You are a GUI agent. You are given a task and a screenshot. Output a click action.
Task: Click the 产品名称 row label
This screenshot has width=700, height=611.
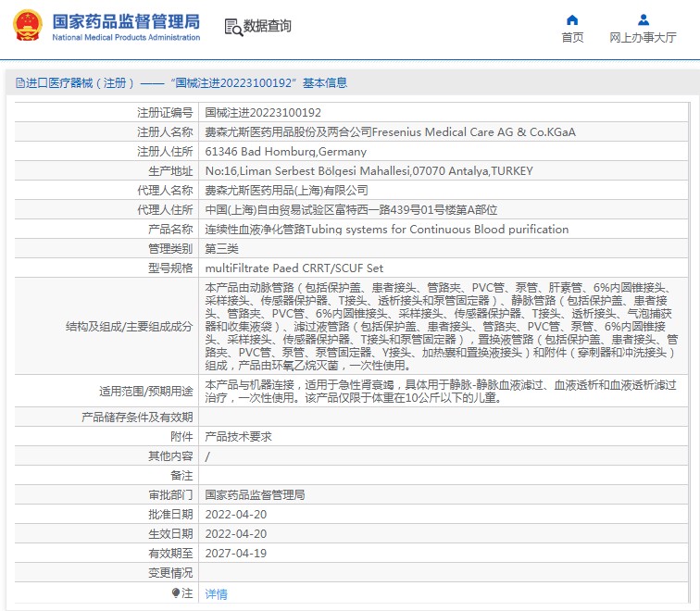[170, 230]
